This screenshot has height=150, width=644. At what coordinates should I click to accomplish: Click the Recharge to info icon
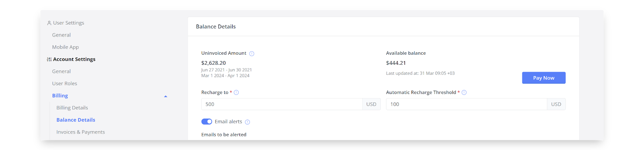pyautogui.click(x=236, y=92)
